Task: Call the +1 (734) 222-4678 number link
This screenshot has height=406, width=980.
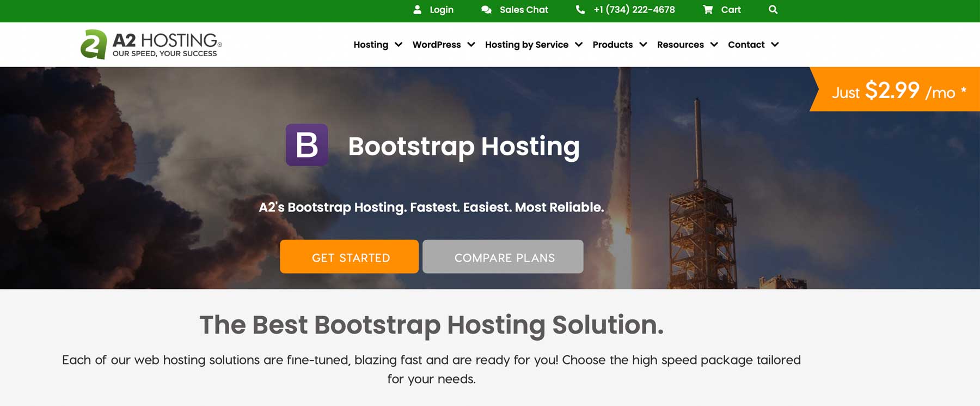Action: 634,10
